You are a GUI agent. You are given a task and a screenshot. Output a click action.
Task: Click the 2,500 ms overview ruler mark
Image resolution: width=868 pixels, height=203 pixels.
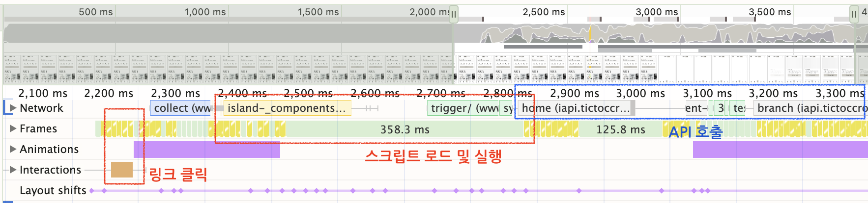click(x=544, y=12)
